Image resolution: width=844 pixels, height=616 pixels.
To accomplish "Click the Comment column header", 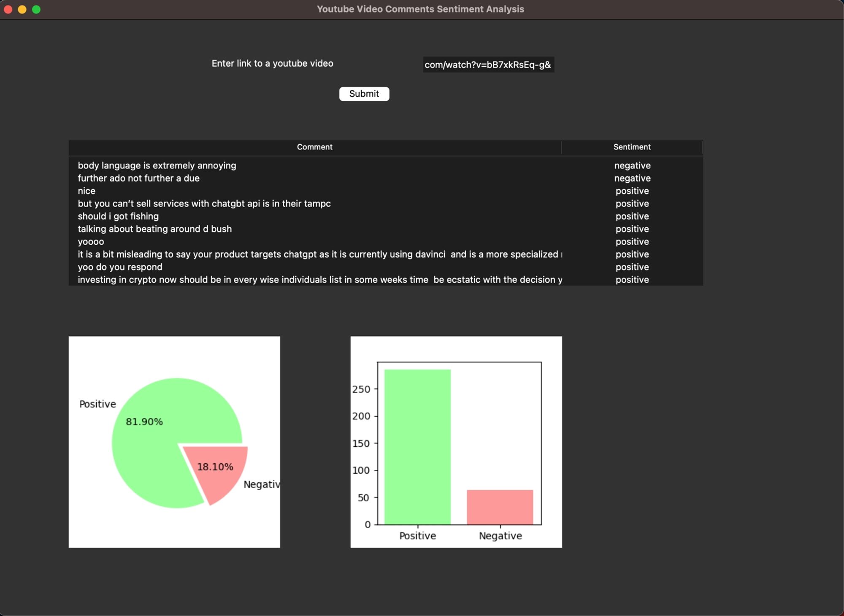I will pos(314,147).
